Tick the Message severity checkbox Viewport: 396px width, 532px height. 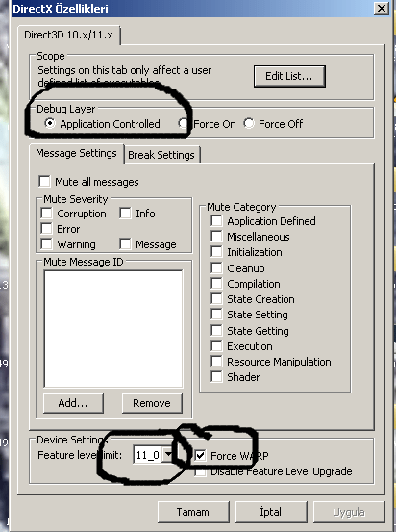click(x=126, y=244)
